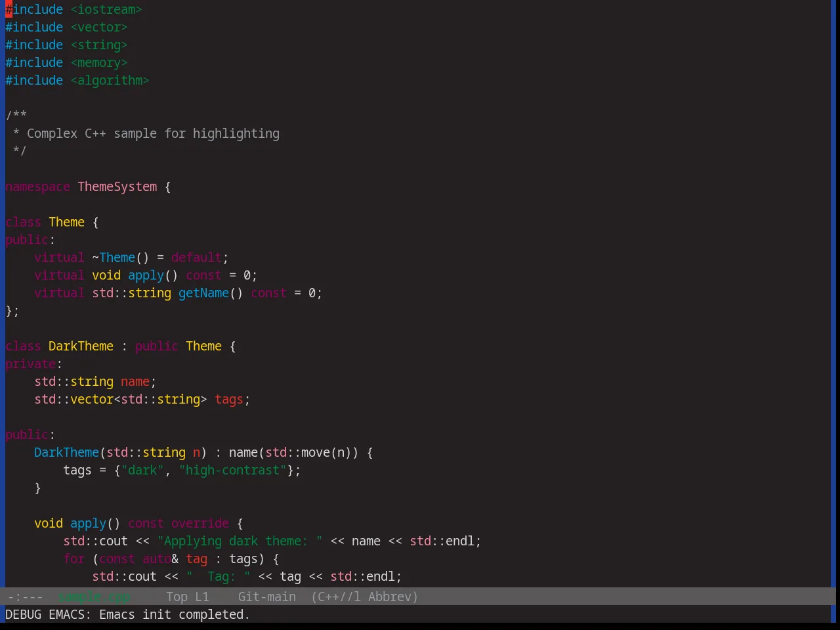Click 'void' in 'void apply() const override'
Viewport: 840px width, 630px height.
point(49,523)
